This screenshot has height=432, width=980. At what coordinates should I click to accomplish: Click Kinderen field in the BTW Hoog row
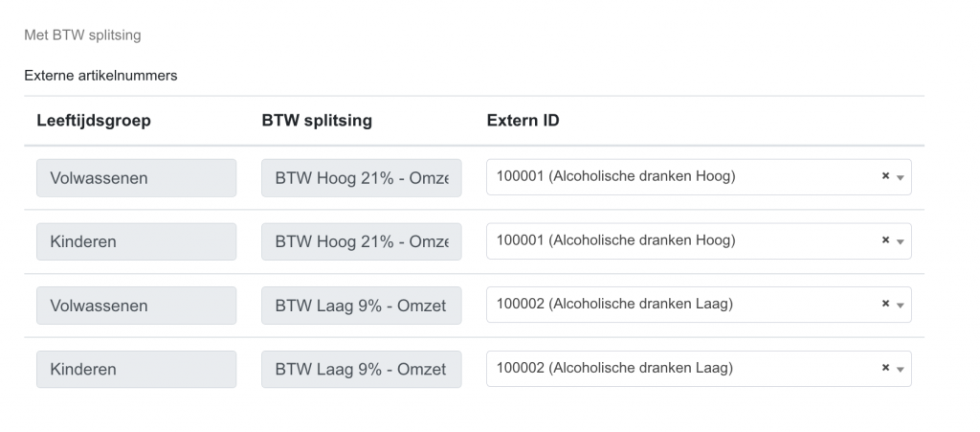[136, 241]
